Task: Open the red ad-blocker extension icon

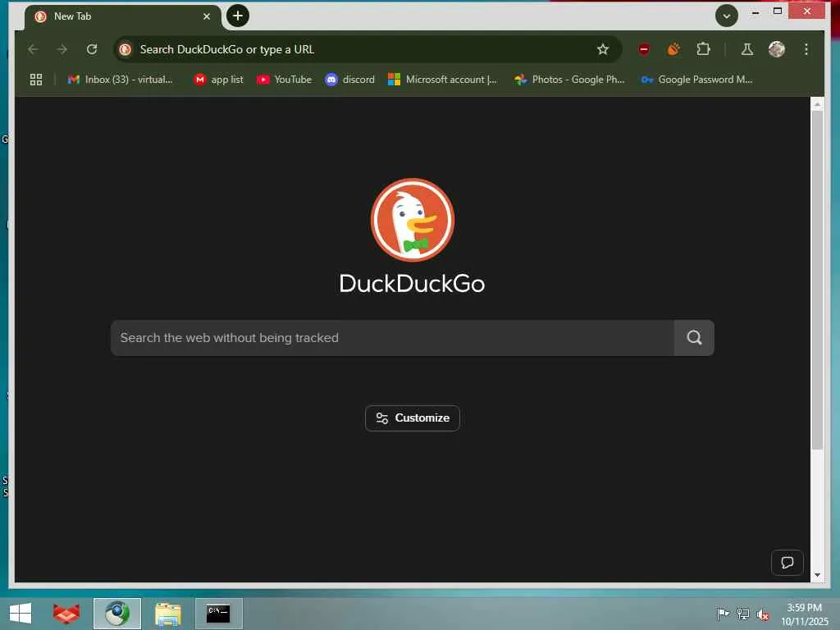Action: coord(644,49)
